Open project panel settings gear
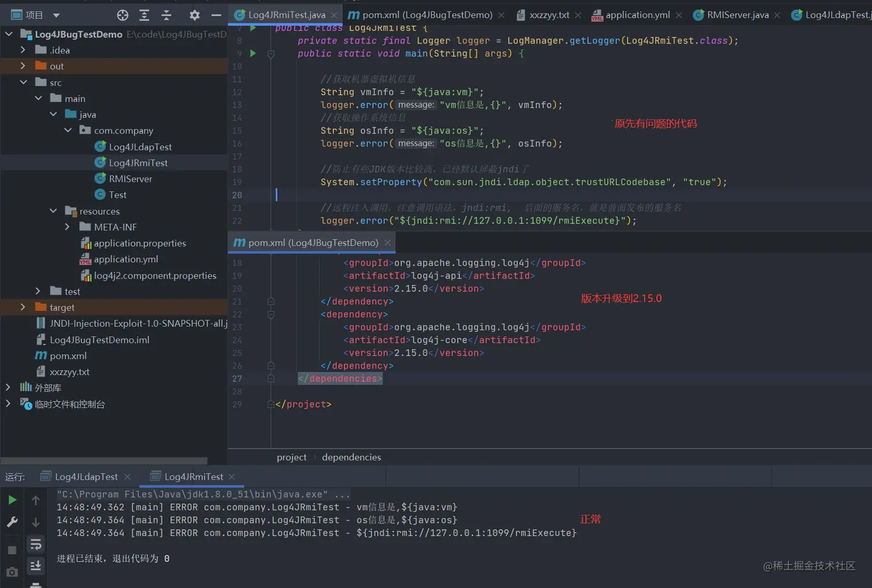 coord(194,15)
